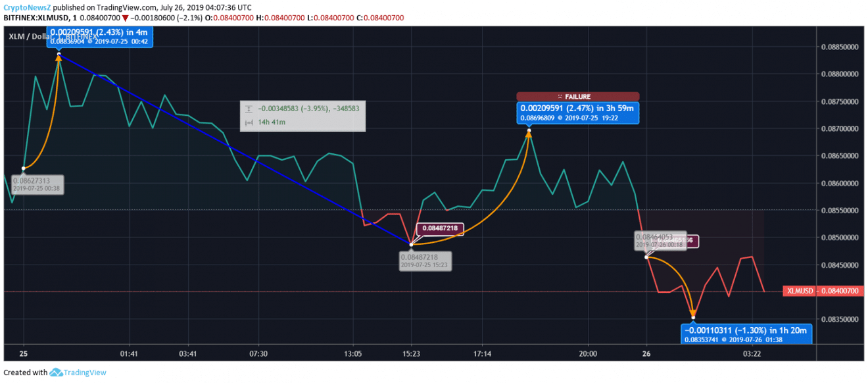The height and width of the screenshot is (383, 868).
Task: Click the price range icon in measurement box
Action: click(249, 109)
